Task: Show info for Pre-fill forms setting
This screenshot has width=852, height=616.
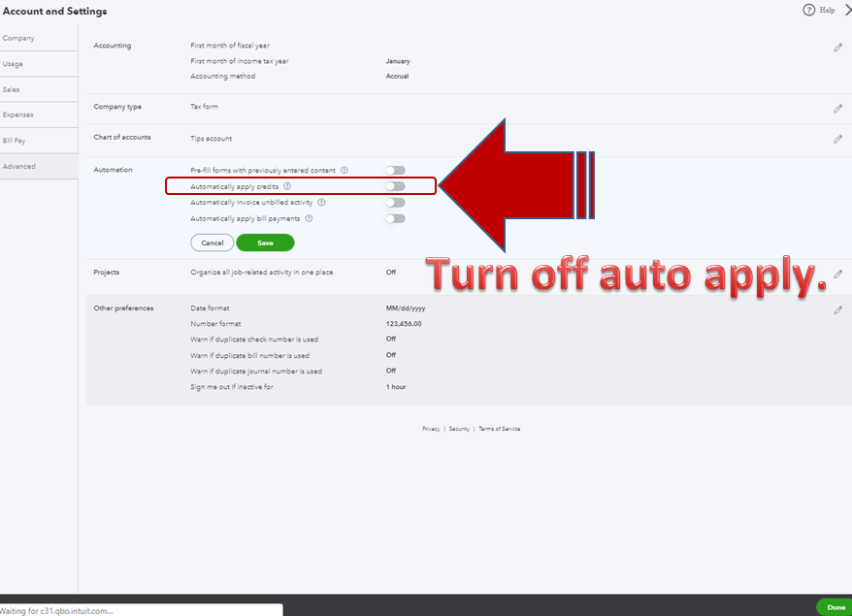Action: 344,170
